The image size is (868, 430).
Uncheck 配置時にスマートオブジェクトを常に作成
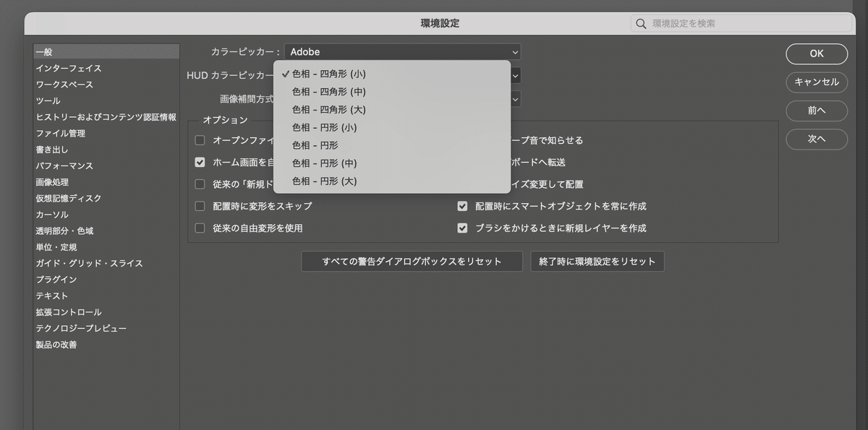(x=462, y=206)
